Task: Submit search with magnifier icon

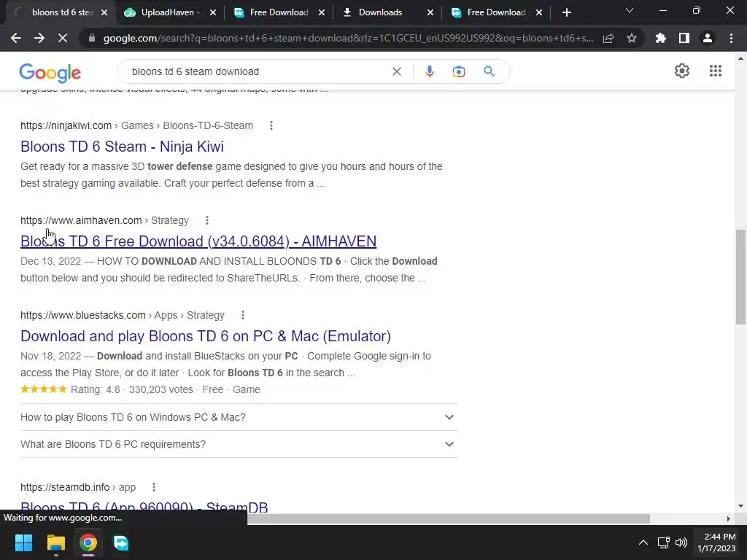Action: pyautogui.click(x=489, y=71)
